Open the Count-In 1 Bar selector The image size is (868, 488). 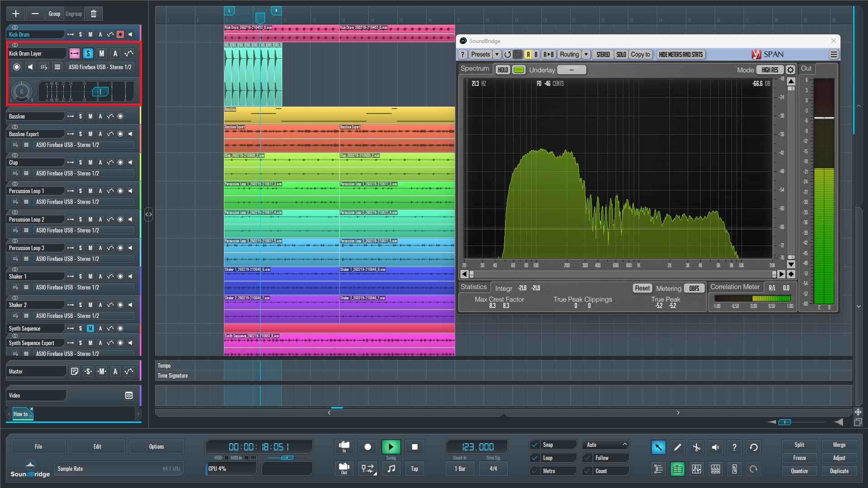[460, 469]
